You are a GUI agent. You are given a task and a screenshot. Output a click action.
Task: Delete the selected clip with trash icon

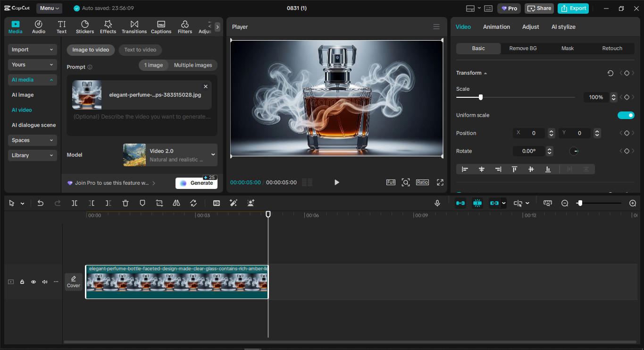point(125,203)
